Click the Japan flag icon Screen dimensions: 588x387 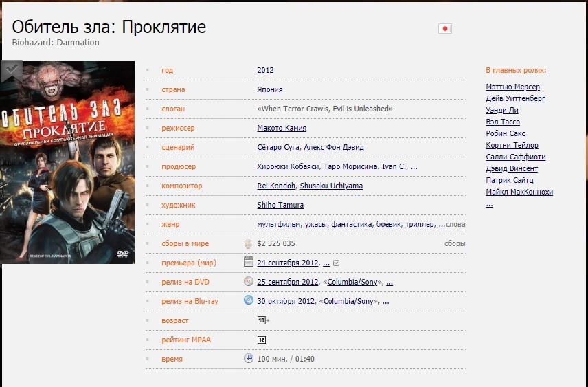coord(444,29)
